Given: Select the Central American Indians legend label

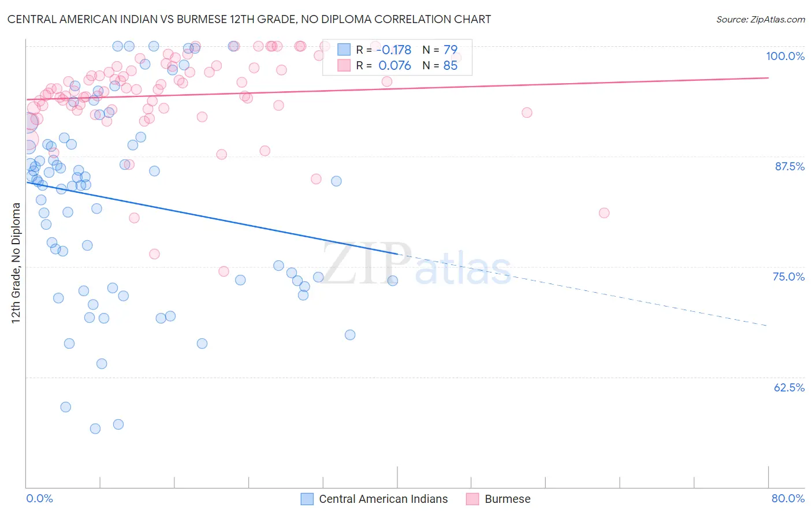Looking at the screenshot, I should pos(383,499).
